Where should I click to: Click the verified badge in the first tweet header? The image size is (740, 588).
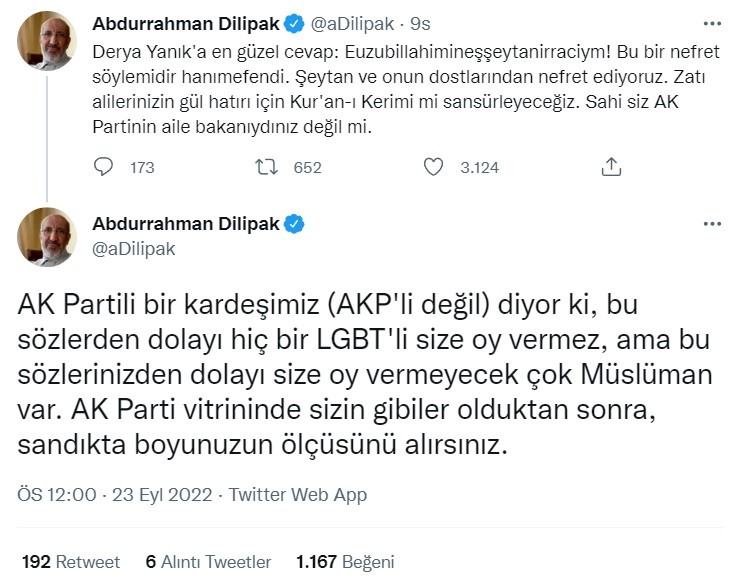pyautogui.click(x=270, y=22)
